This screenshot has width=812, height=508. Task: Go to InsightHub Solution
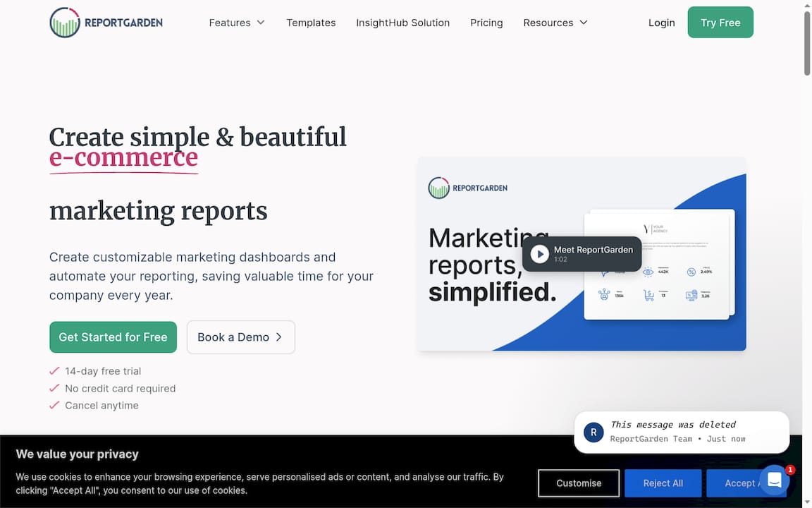coord(402,23)
